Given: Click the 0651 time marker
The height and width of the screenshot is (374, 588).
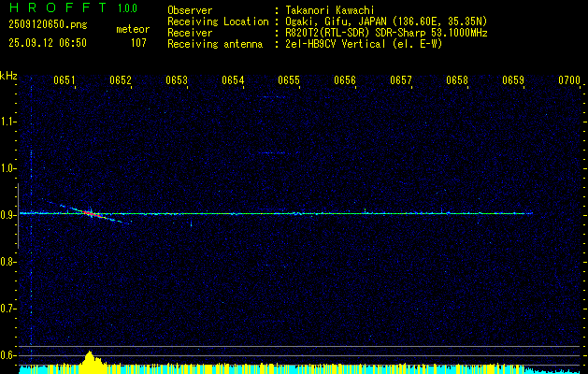Looking at the screenshot, I should click(x=65, y=80).
